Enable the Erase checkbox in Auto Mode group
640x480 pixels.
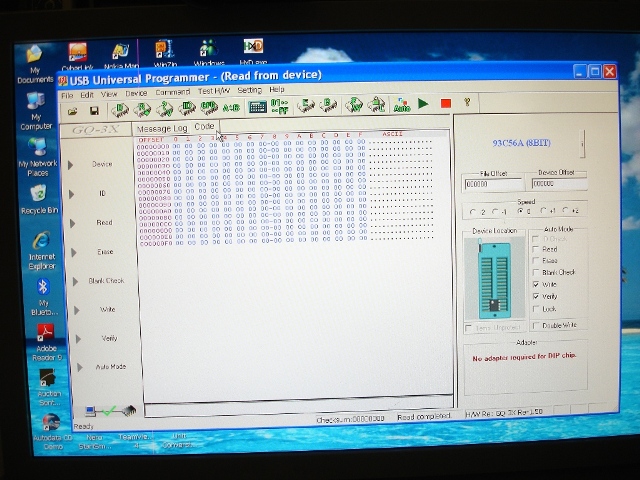pyautogui.click(x=536, y=260)
